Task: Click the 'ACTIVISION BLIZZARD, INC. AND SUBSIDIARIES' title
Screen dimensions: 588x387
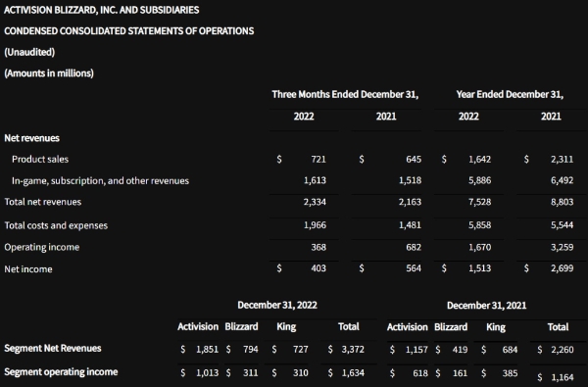Action: click(x=102, y=10)
